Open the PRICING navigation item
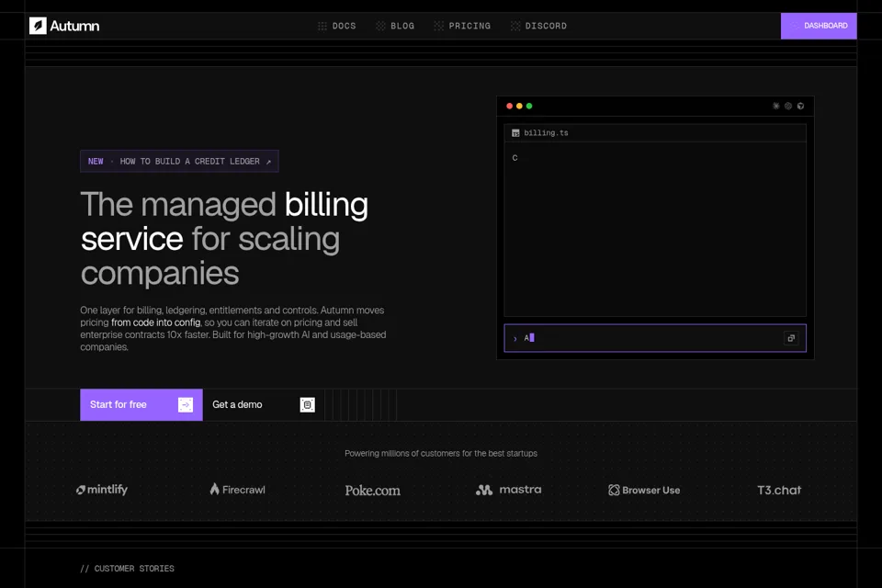The image size is (882, 588). (x=462, y=26)
